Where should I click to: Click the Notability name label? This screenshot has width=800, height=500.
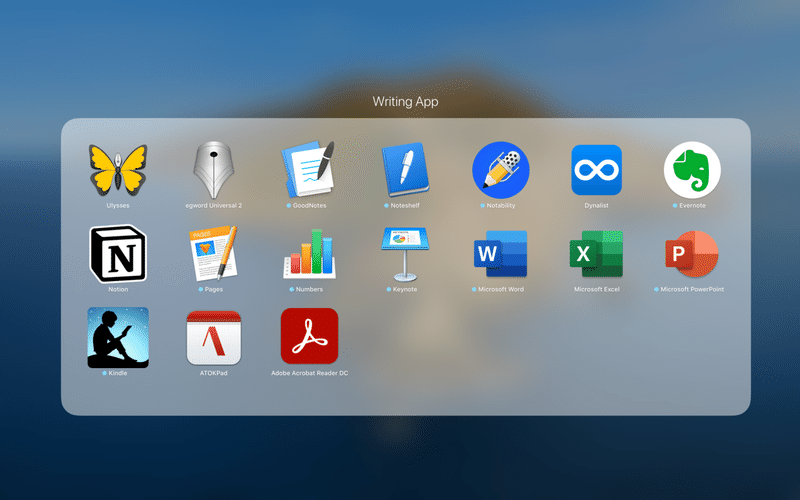[501, 206]
